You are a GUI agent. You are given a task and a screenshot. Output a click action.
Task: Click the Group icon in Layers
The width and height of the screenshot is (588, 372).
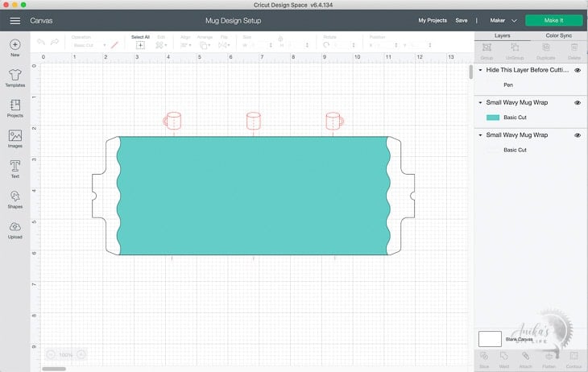pyautogui.click(x=487, y=48)
